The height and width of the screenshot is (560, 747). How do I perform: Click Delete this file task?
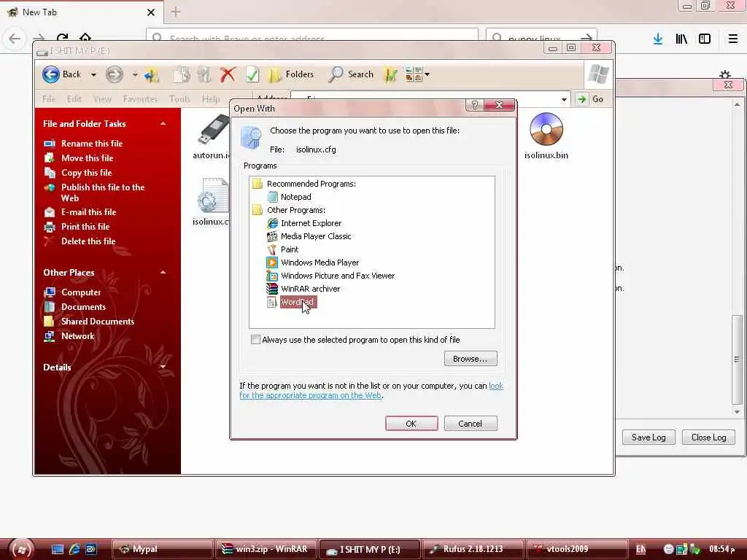(88, 241)
